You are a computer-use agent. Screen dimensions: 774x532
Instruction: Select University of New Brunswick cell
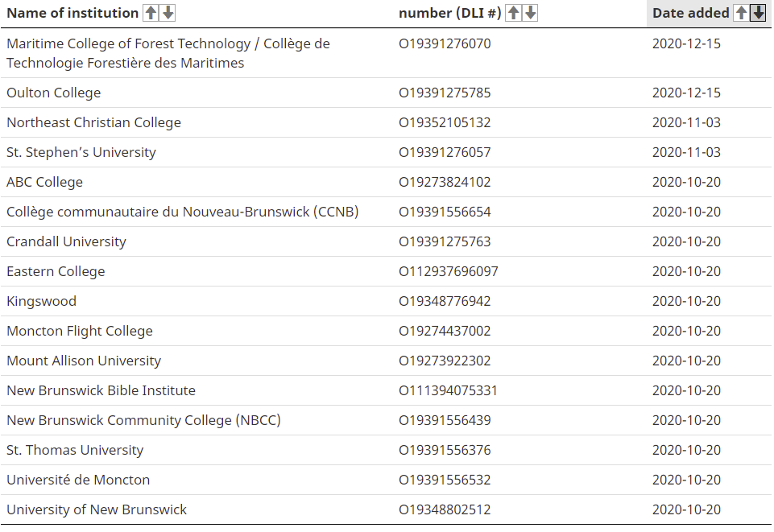pyautogui.click(x=97, y=509)
